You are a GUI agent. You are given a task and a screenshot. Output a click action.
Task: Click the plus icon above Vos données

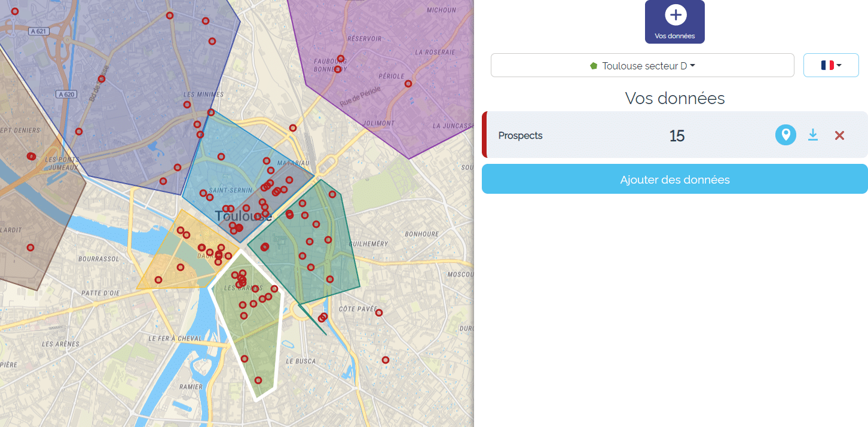point(675,16)
